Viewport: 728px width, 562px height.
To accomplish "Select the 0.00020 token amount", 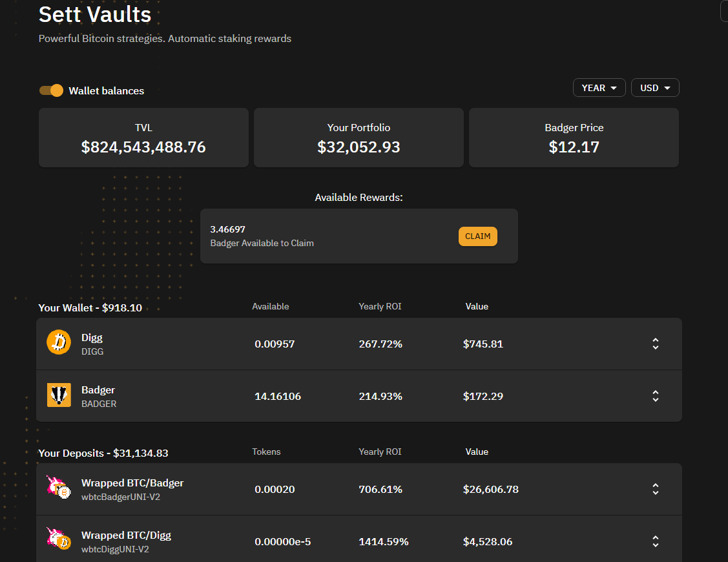I will click(275, 489).
